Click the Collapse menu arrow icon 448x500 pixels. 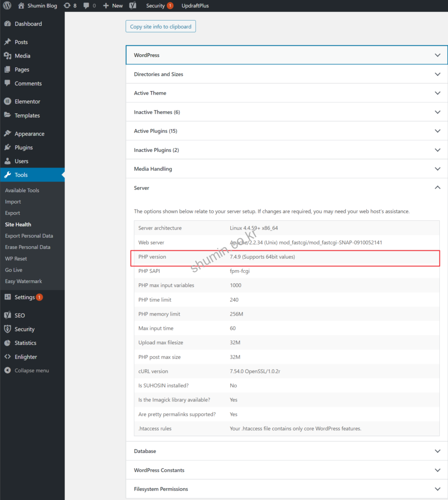[7, 371]
